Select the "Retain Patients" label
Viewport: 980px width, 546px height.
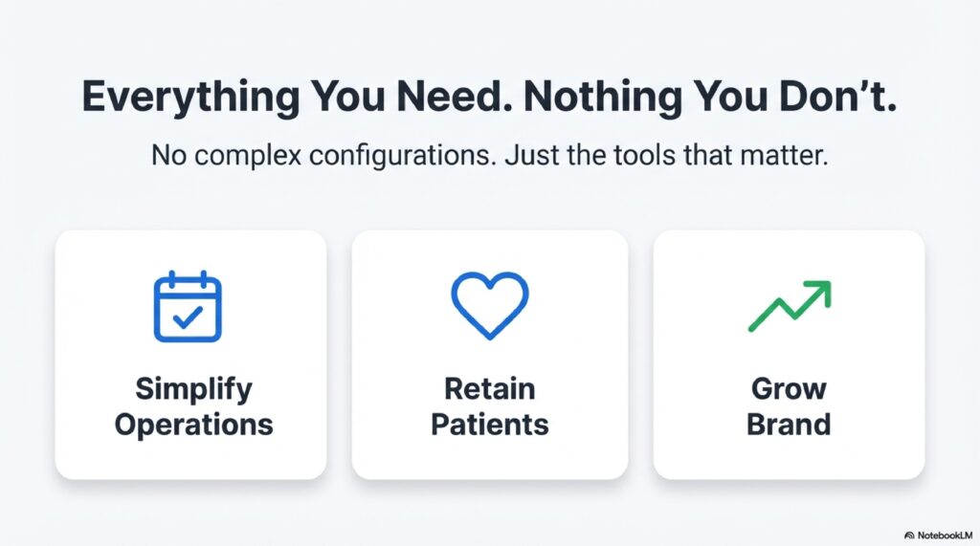click(x=490, y=406)
